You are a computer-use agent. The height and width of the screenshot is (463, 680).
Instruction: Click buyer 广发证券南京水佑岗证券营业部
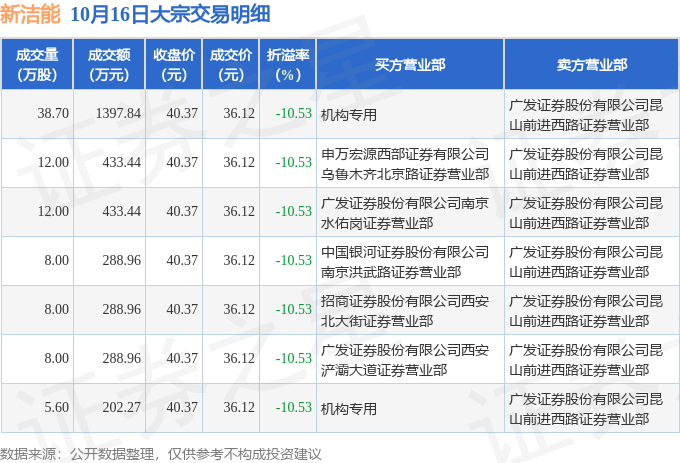pyautogui.click(x=405, y=213)
